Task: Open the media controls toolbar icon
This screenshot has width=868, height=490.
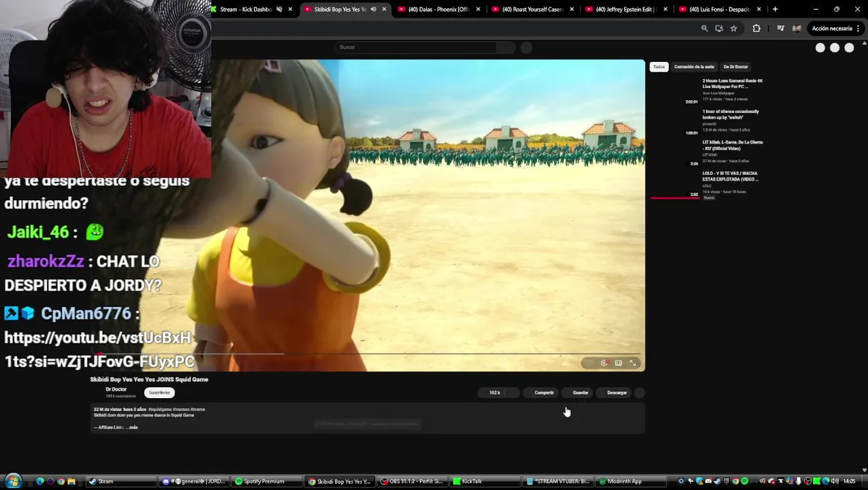Action: click(x=780, y=29)
